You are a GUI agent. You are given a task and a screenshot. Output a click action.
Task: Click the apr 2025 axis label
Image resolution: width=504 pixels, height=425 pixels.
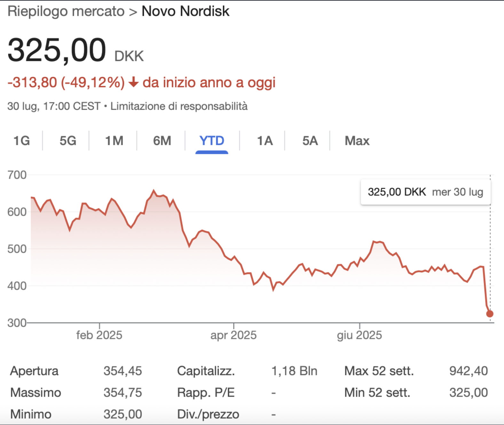[x=233, y=335]
